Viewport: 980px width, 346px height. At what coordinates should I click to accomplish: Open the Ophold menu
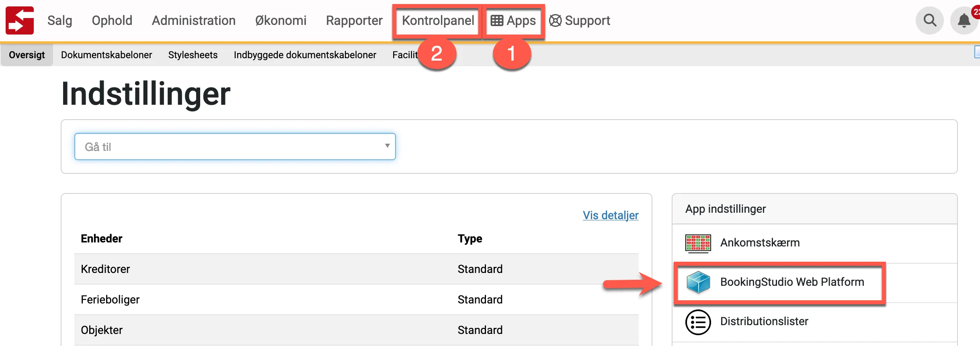coord(112,20)
